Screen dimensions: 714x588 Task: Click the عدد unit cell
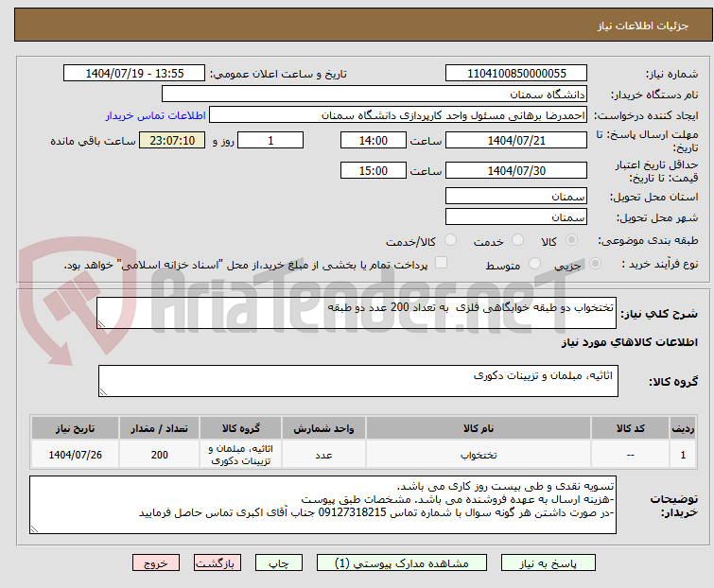pyautogui.click(x=323, y=455)
